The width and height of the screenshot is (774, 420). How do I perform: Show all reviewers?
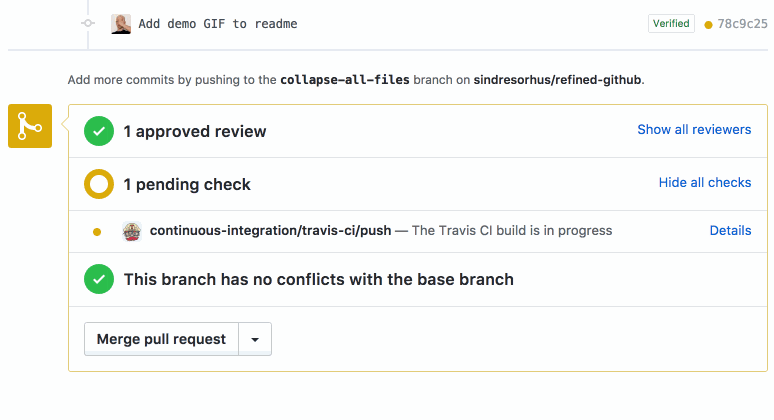pos(694,129)
